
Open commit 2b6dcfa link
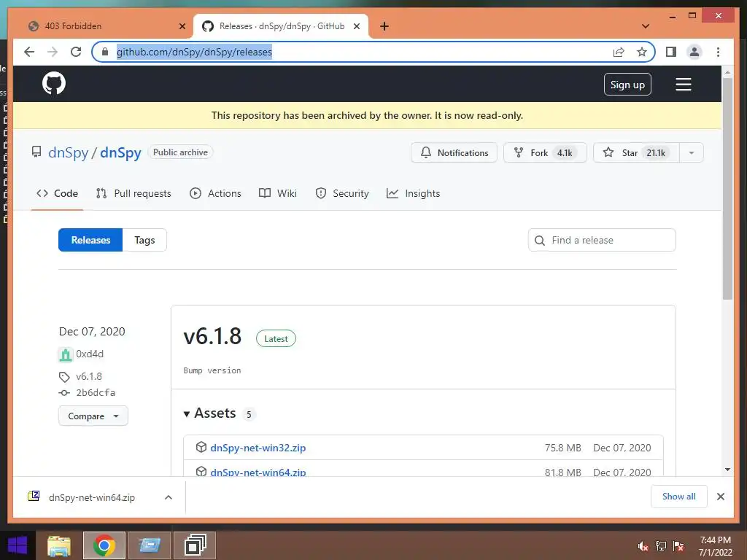pos(96,392)
